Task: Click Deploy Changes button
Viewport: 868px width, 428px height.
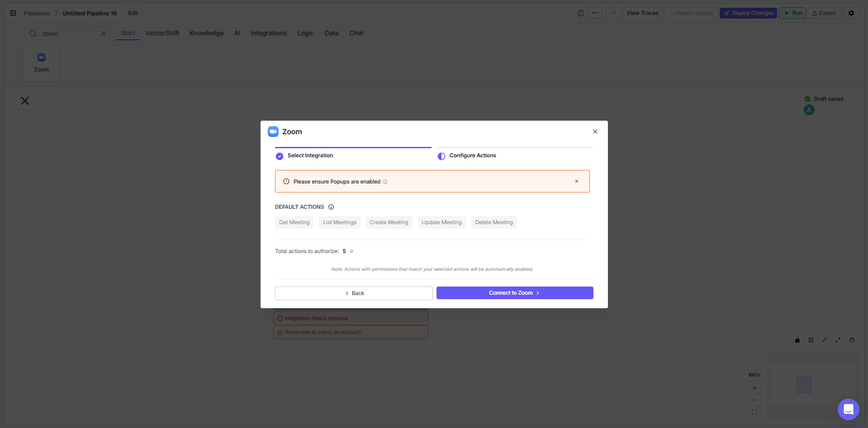Action: [748, 13]
